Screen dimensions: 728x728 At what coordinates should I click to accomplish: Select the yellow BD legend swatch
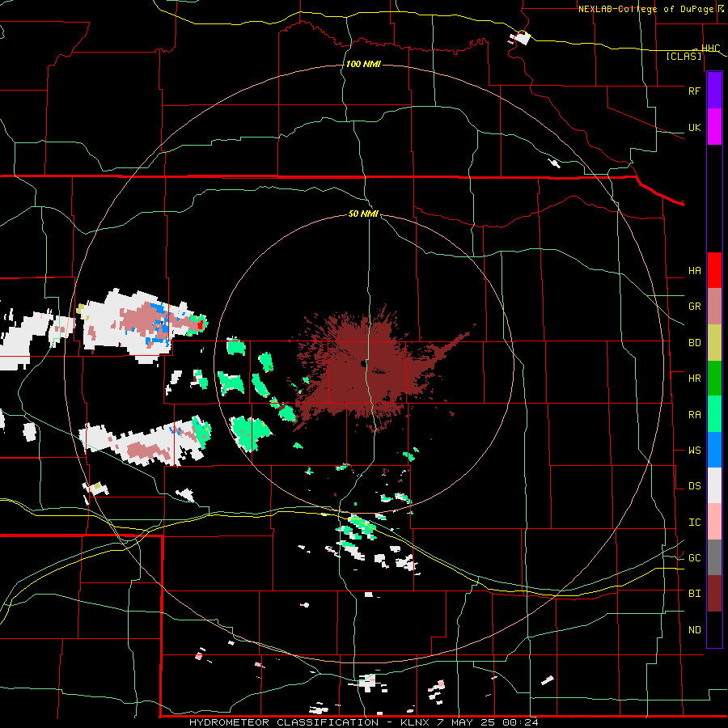pos(714,343)
